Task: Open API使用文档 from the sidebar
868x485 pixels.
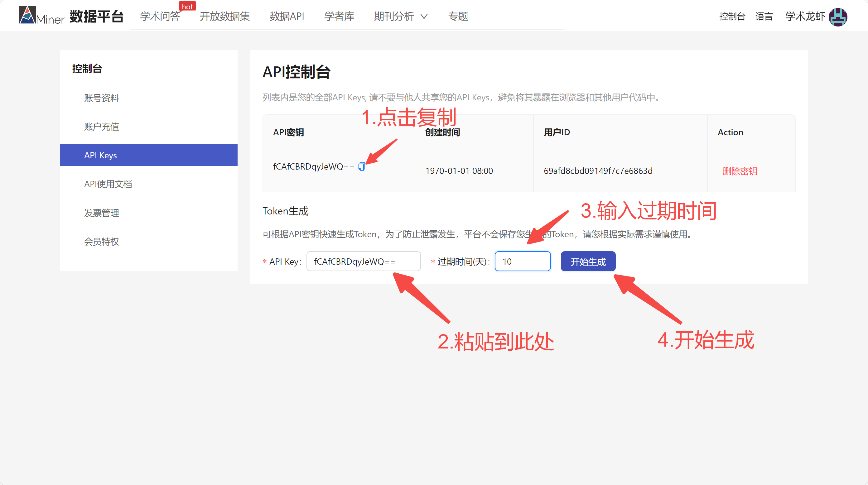Action: 108,184
